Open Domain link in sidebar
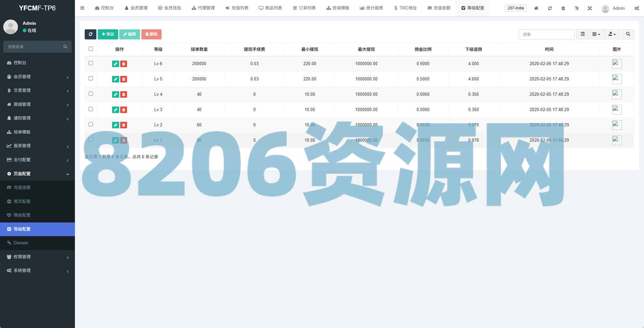Screen dimensions: 644x328 (21, 243)
